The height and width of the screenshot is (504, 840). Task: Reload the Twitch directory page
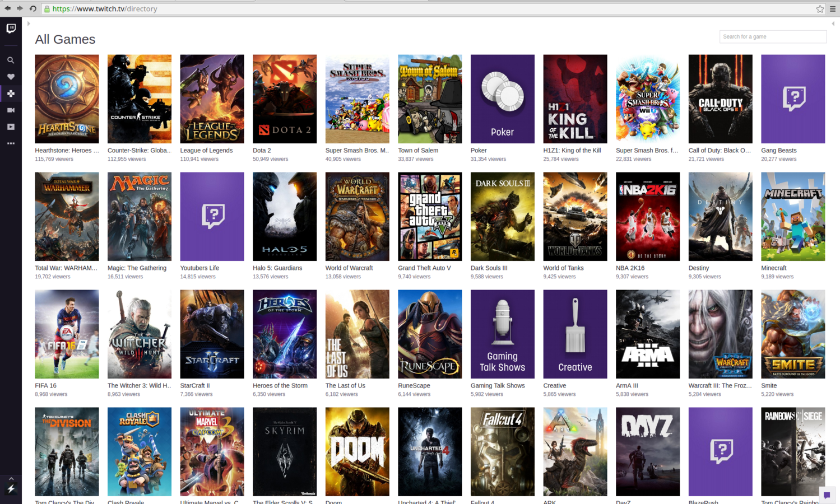pyautogui.click(x=33, y=8)
